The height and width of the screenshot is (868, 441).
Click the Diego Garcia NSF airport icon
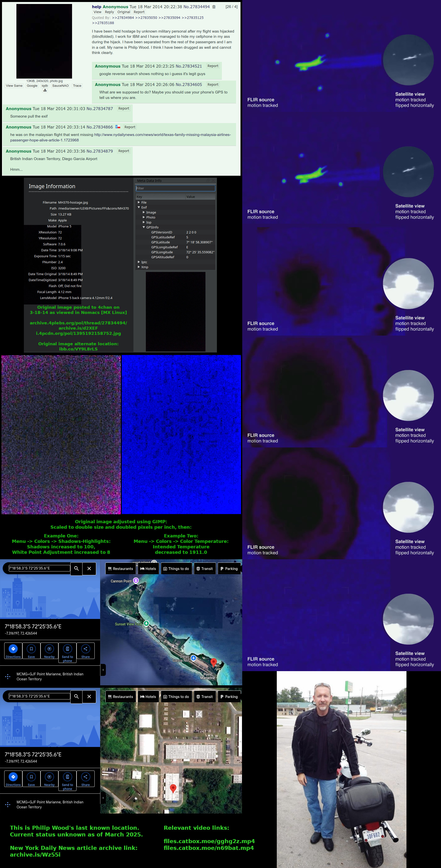point(193,658)
